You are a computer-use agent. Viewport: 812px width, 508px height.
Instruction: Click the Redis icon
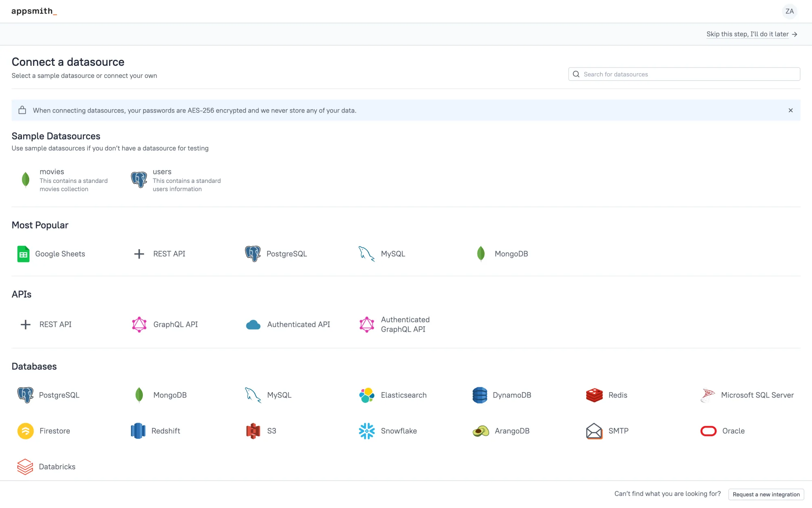594,395
